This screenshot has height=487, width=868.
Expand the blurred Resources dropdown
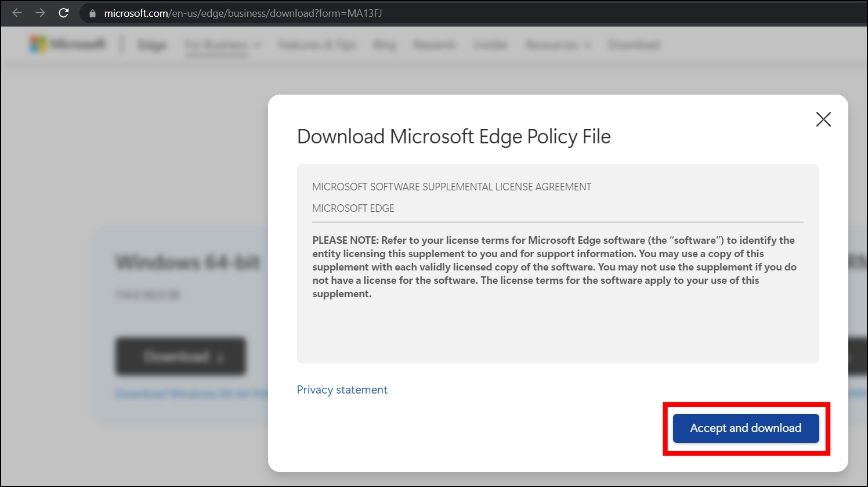pos(558,45)
